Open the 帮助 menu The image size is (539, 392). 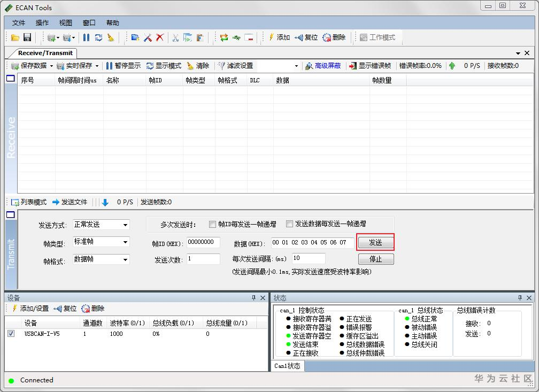(113, 22)
